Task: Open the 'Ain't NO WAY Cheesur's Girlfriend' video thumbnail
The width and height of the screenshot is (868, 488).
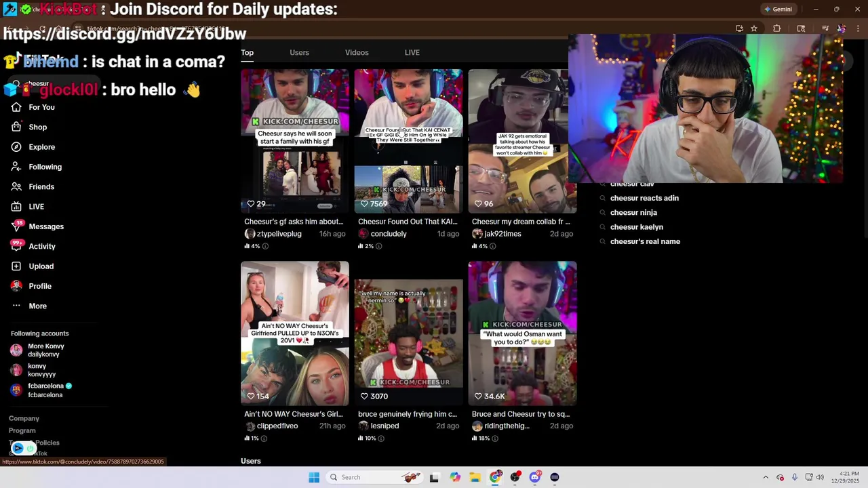Action: (295, 333)
